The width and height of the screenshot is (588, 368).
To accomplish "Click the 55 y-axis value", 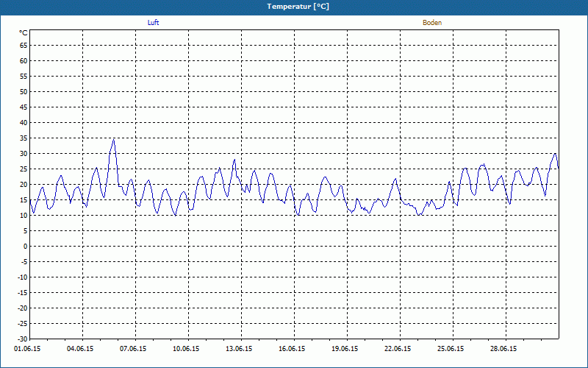I will (x=24, y=77).
